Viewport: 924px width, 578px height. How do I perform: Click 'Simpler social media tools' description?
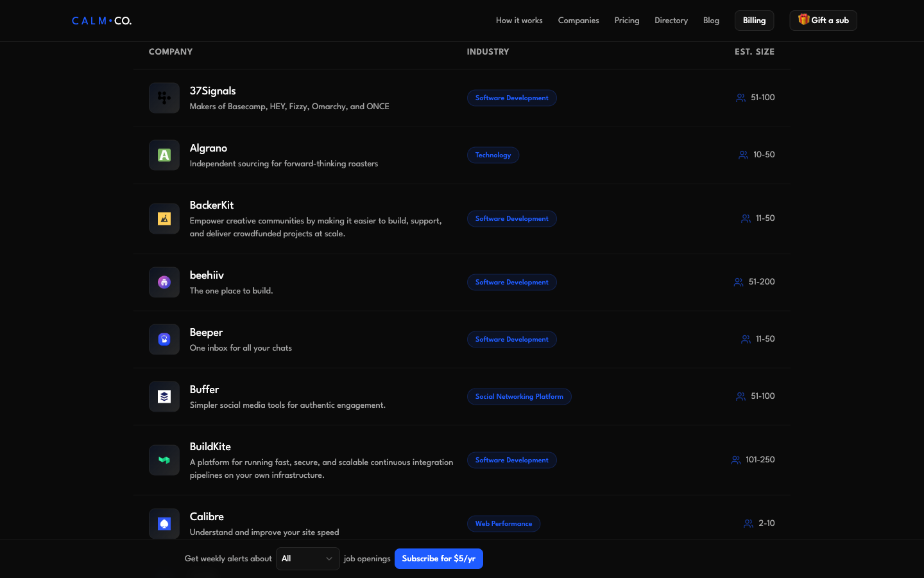[287, 405]
